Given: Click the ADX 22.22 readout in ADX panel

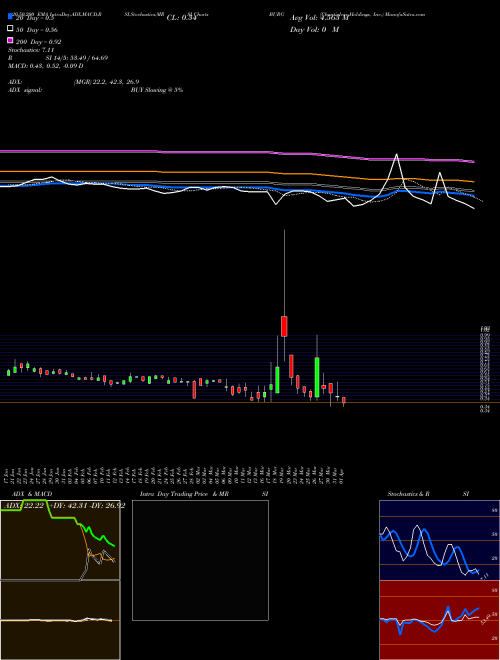Looking at the screenshot, I should pos(23,506).
